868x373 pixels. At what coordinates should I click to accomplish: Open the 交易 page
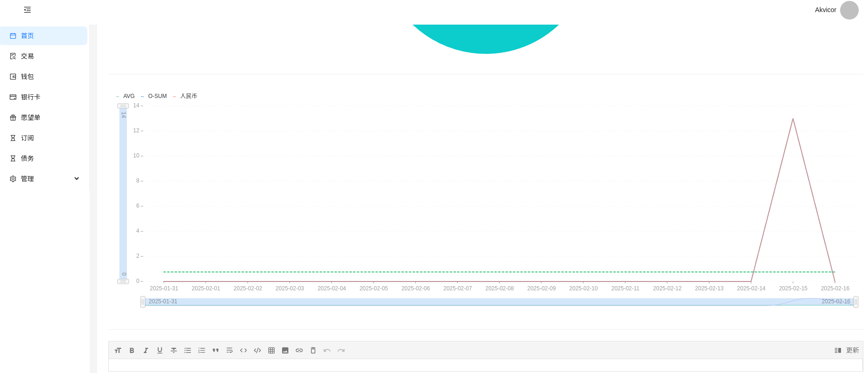coord(44,56)
